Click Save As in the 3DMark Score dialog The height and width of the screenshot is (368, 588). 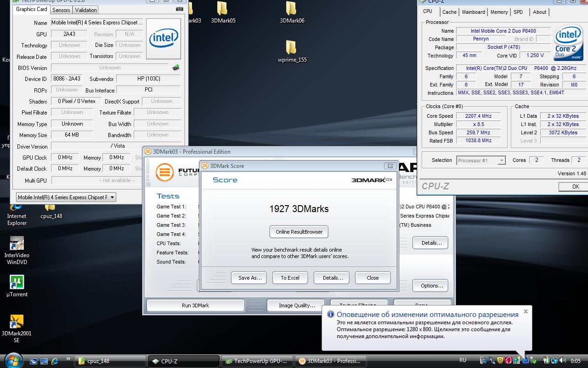coord(249,278)
